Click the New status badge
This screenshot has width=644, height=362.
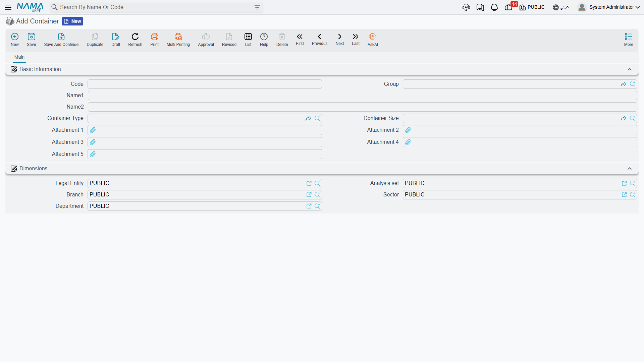click(72, 21)
